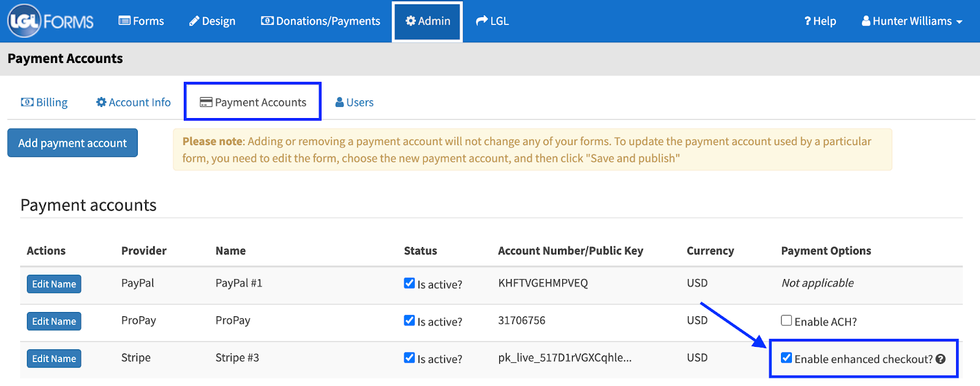Click the Add payment account button
The height and width of the screenshot is (386, 980).
pos(72,143)
